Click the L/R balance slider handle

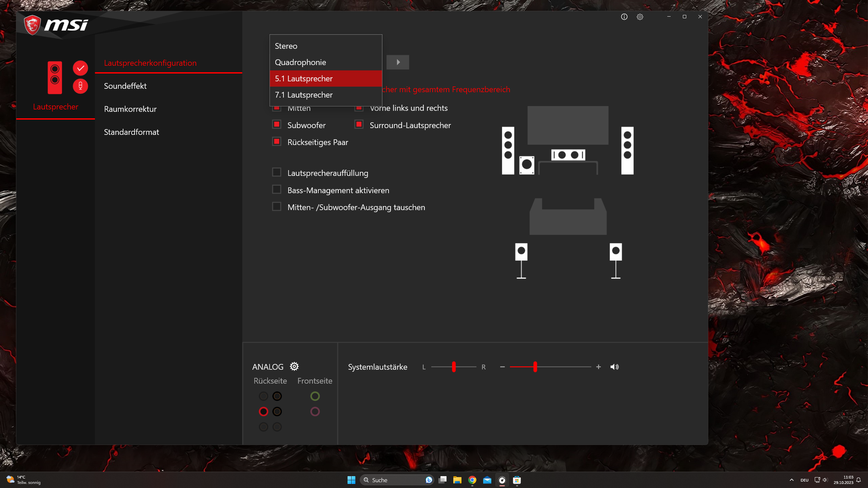[454, 367]
